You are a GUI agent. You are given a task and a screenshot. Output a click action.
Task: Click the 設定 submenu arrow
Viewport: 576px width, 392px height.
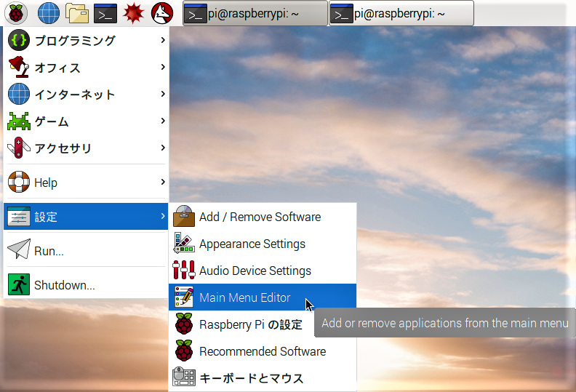pos(163,216)
